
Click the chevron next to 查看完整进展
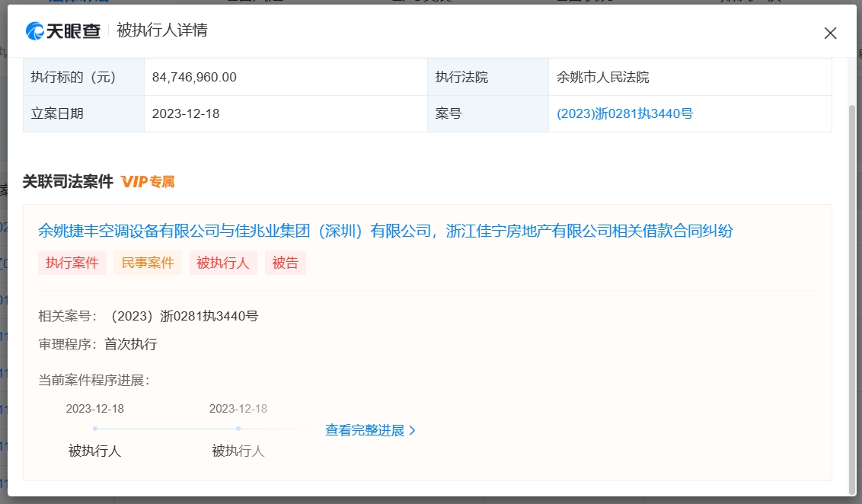[412, 431]
